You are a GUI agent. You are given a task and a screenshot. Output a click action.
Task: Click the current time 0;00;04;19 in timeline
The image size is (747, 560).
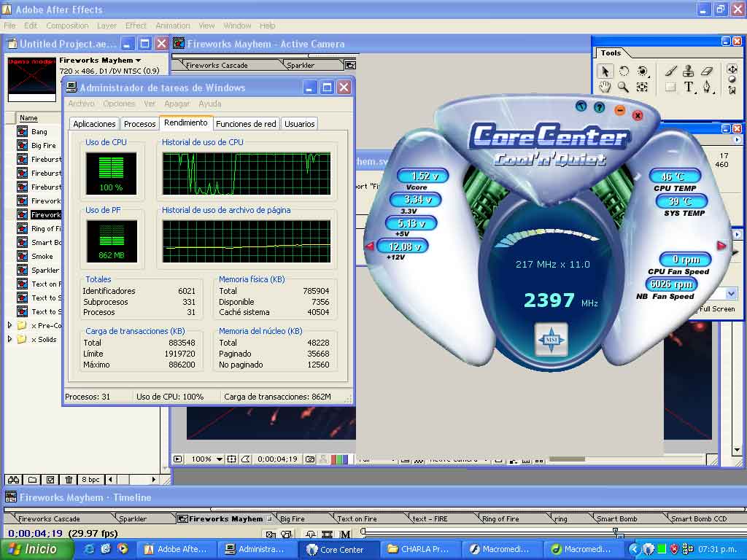pyautogui.click(x=35, y=533)
